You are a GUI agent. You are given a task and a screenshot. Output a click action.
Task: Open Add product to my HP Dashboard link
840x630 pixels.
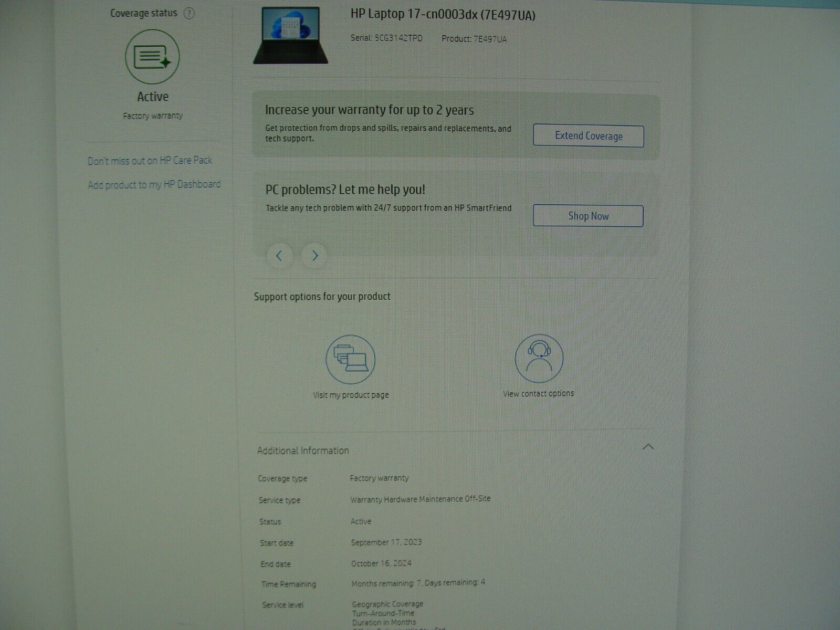[154, 185]
